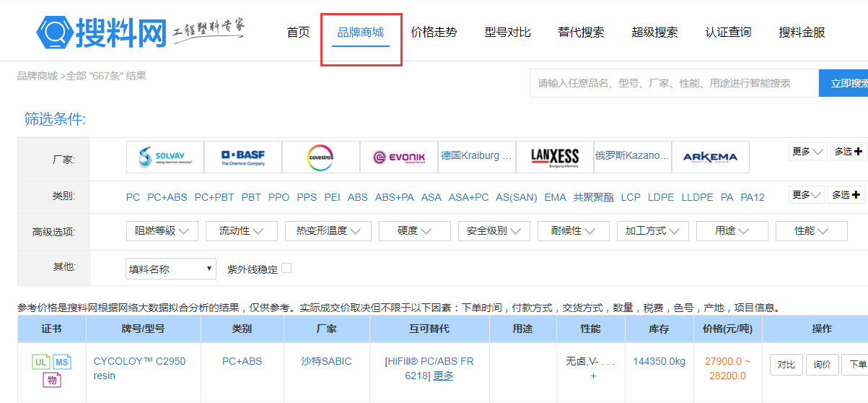Select the BASF manufacturer logo

(242, 157)
